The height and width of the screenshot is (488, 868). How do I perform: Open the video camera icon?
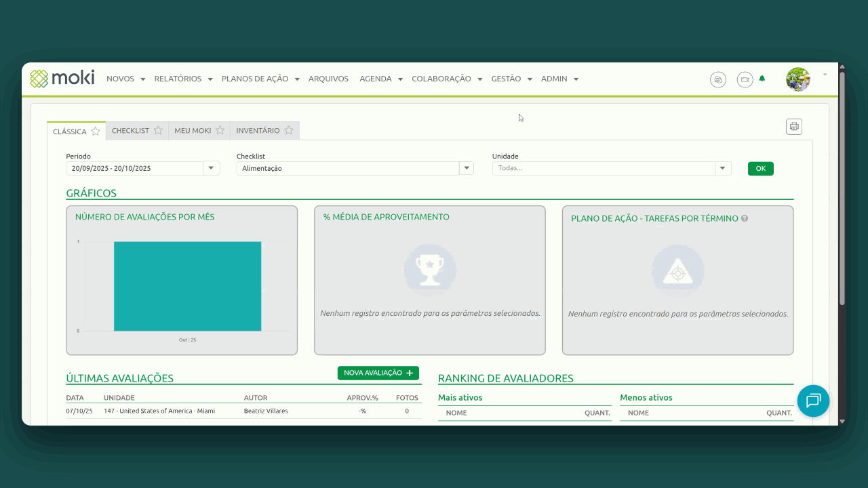(x=745, y=79)
